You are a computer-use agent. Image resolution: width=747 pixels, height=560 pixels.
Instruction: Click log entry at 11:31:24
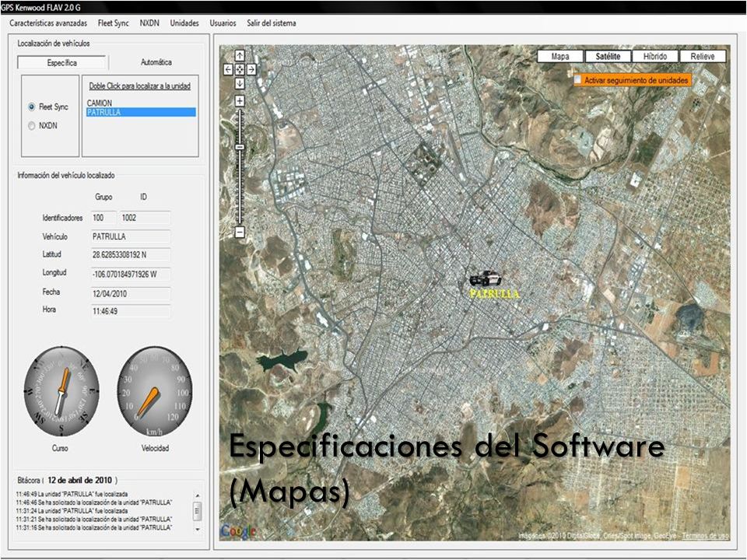click(x=72, y=510)
